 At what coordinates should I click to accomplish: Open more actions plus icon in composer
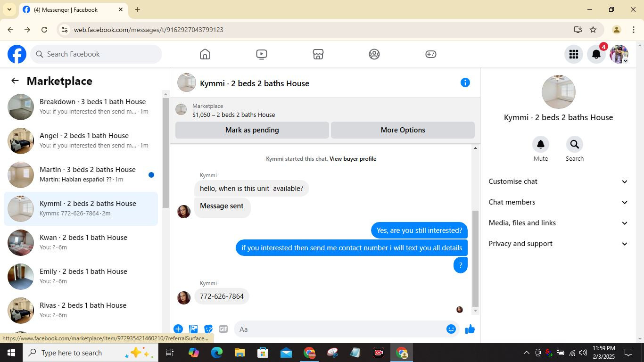pyautogui.click(x=178, y=329)
